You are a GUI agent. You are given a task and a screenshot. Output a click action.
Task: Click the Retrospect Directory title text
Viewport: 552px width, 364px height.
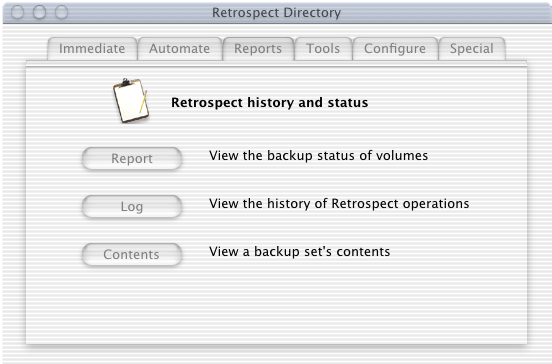(276, 13)
